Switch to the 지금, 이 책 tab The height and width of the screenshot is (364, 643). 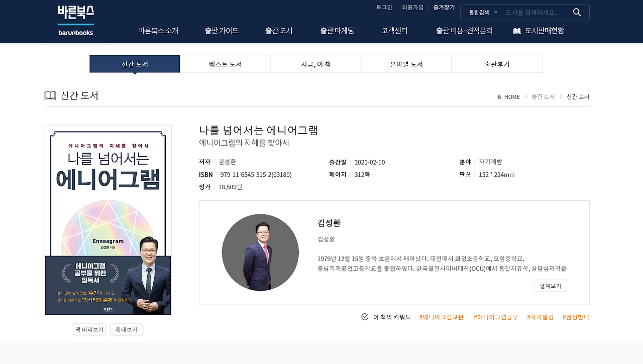pos(316,64)
